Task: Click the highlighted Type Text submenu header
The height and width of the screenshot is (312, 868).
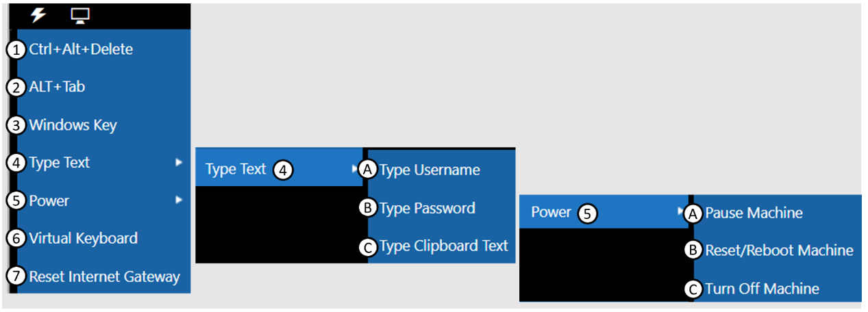Action: [x=236, y=170]
